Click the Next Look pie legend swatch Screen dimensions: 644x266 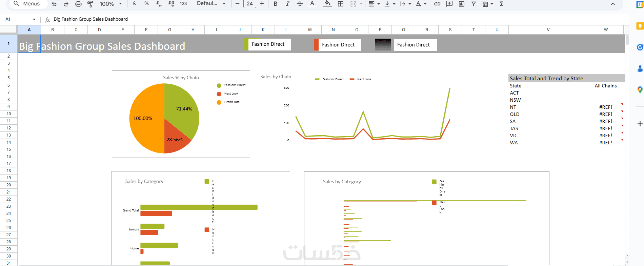[219, 94]
